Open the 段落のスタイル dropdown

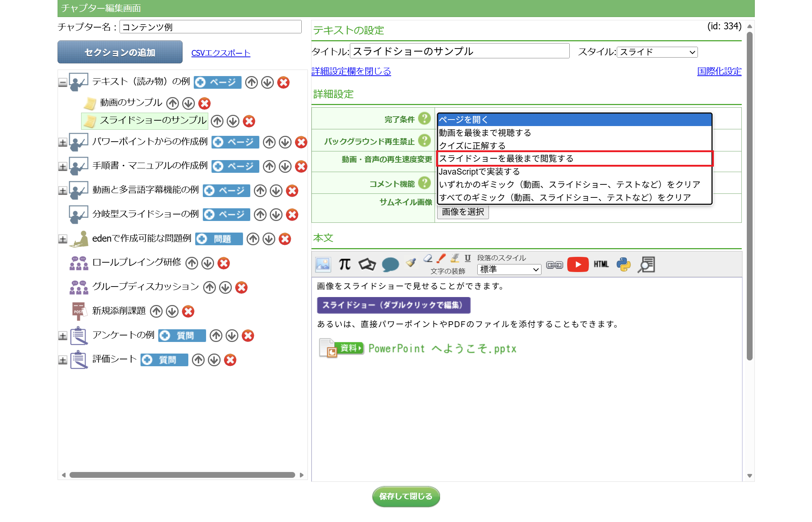509,270
